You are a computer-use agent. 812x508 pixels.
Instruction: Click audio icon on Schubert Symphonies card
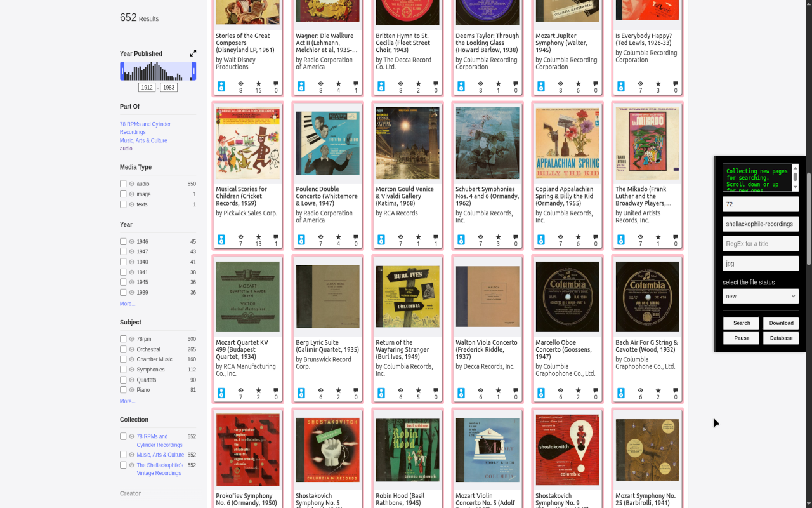461,239
